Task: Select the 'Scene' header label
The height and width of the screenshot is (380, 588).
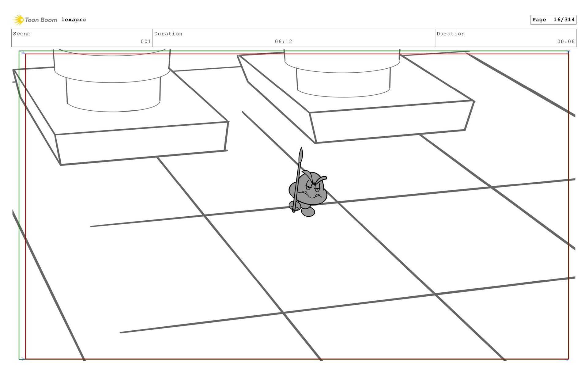Action: coord(22,34)
